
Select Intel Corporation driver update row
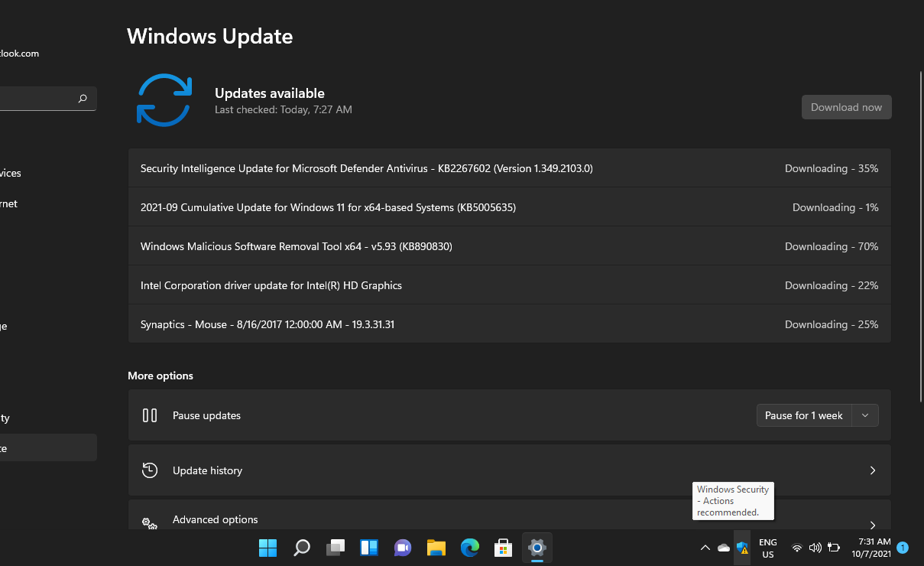tap(509, 285)
